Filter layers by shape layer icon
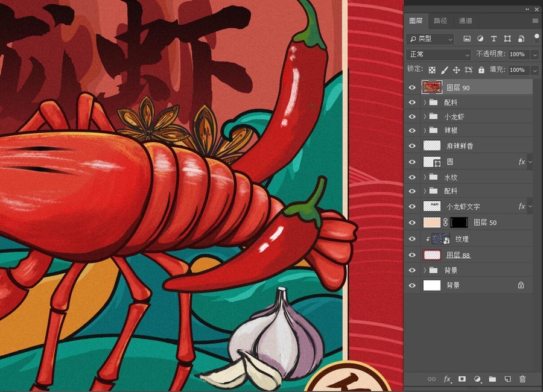 (x=507, y=39)
